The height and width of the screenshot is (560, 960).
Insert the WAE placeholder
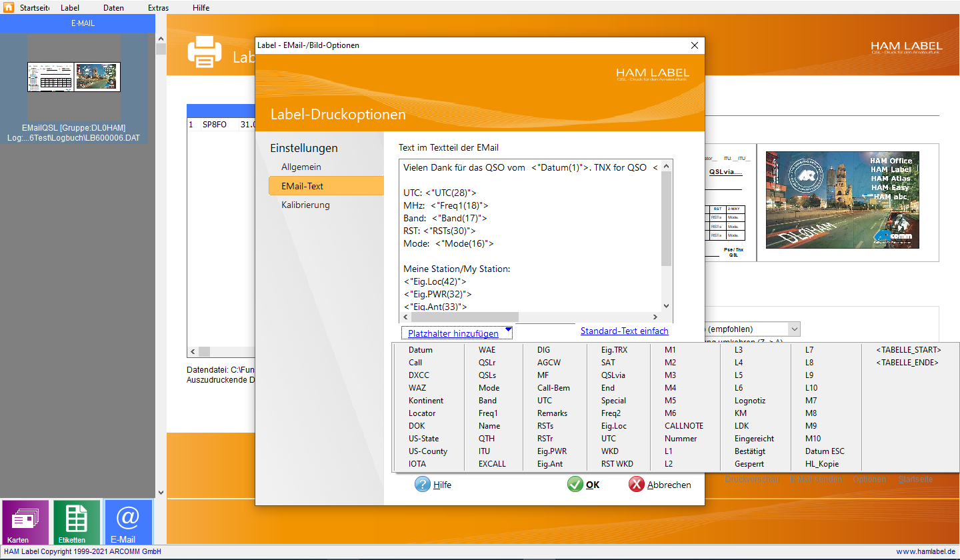coord(487,350)
